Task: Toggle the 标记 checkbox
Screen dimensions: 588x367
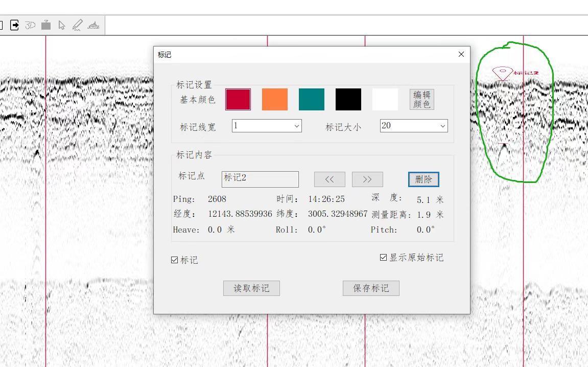Action: click(x=175, y=260)
